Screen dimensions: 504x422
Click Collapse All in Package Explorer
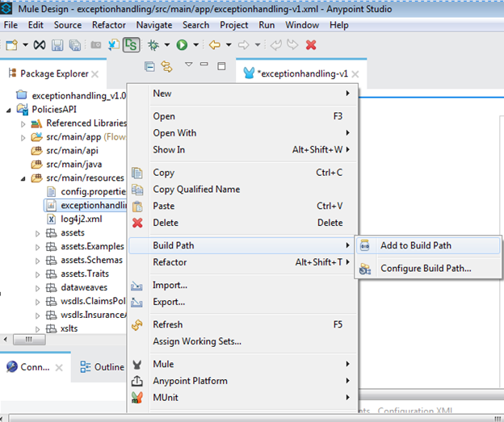click(149, 66)
